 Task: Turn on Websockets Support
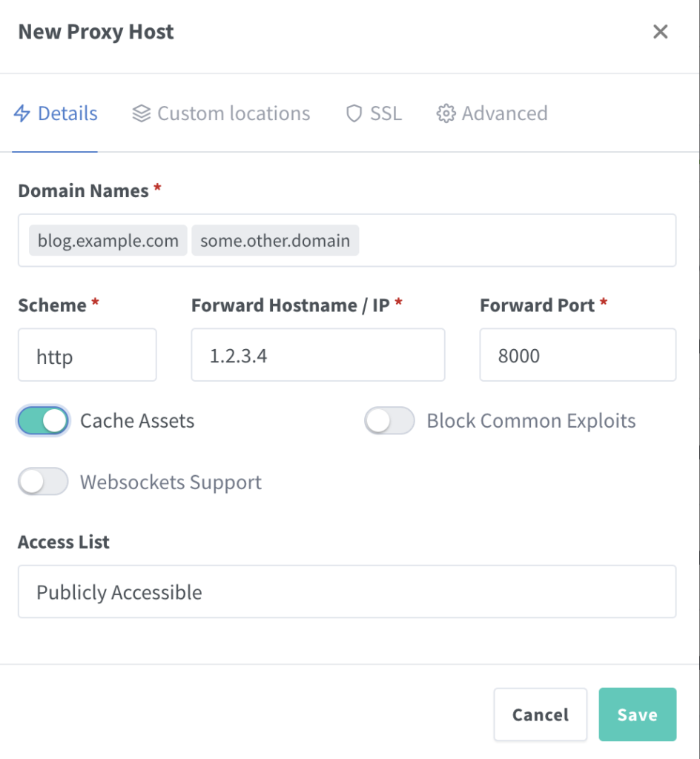43,483
